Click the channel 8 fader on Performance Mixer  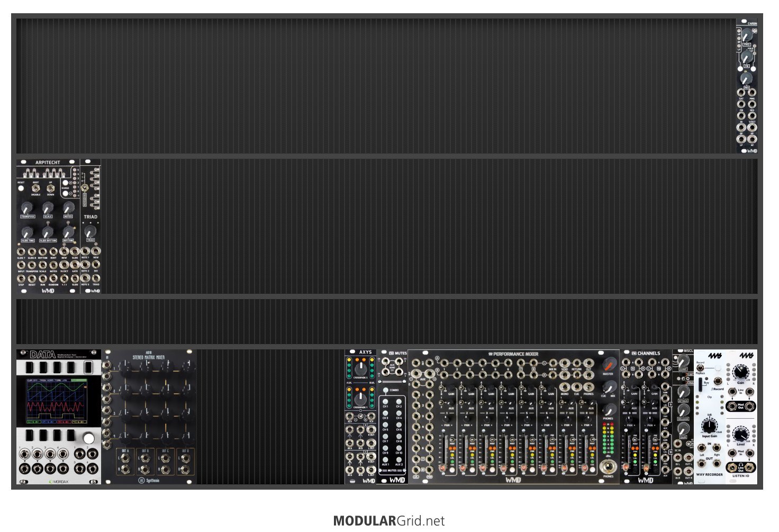click(584, 468)
